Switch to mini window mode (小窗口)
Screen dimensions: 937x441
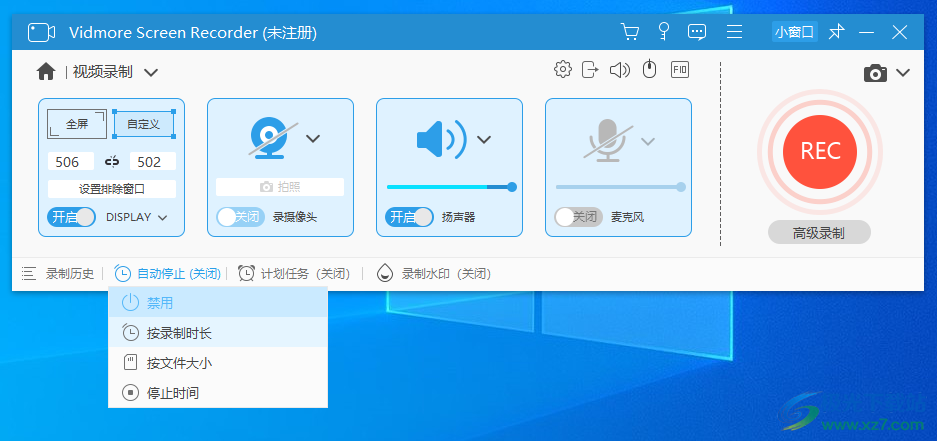pos(794,32)
